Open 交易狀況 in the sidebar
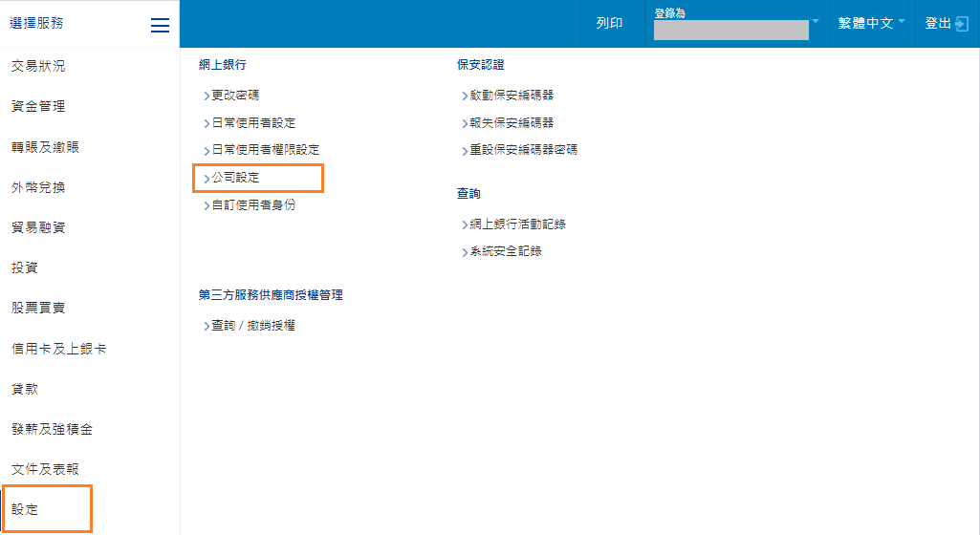This screenshot has height=535, width=980. (x=38, y=66)
